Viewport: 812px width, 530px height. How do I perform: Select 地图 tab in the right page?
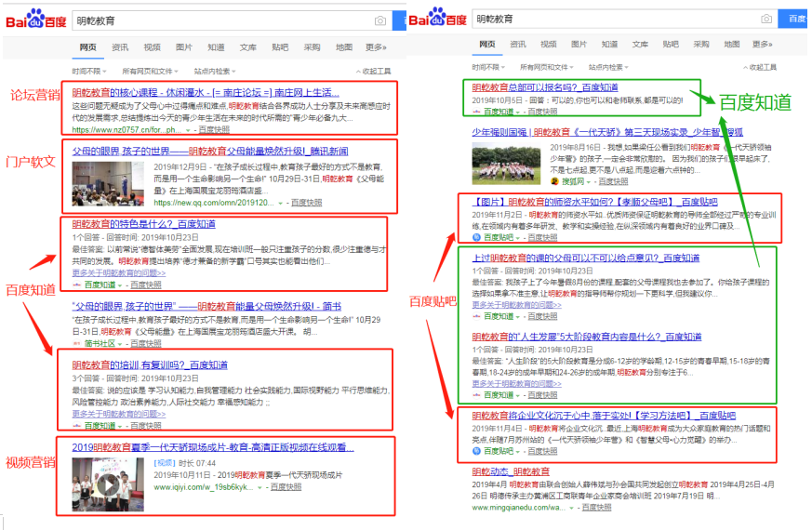click(x=732, y=44)
